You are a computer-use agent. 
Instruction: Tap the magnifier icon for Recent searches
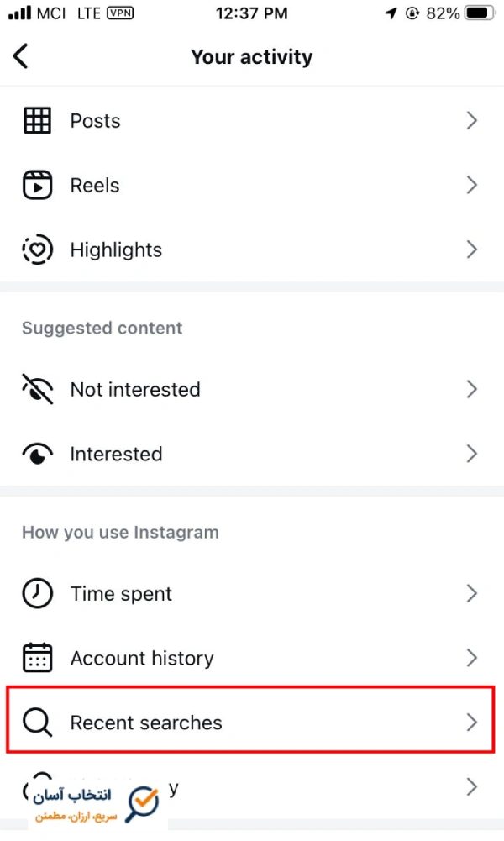point(38,723)
